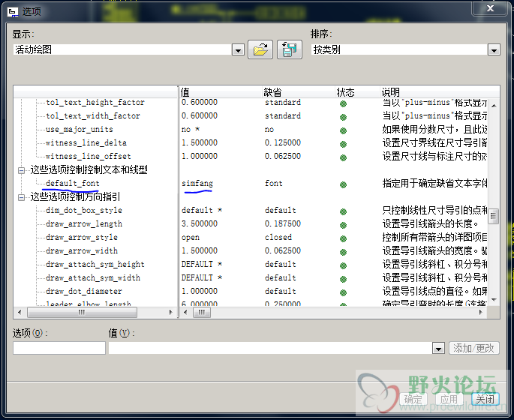Select the draw_attach_sym_height option
The height and width of the screenshot is (420, 514).
pyautogui.click(x=95, y=264)
